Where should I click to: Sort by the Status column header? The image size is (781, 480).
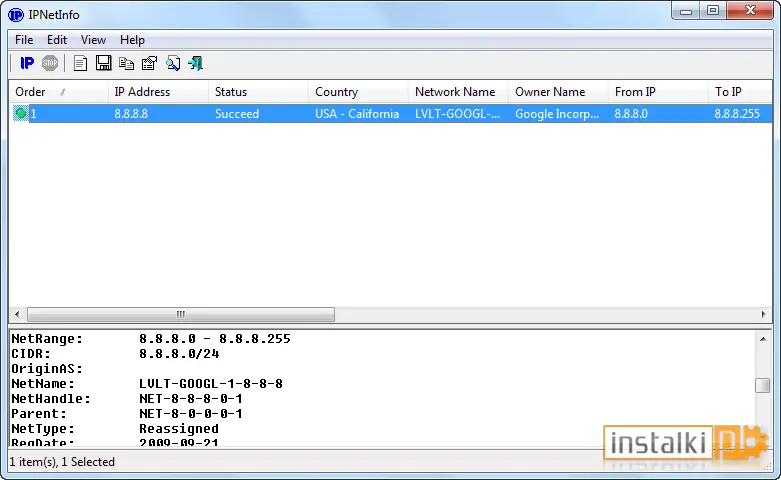tap(259, 92)
